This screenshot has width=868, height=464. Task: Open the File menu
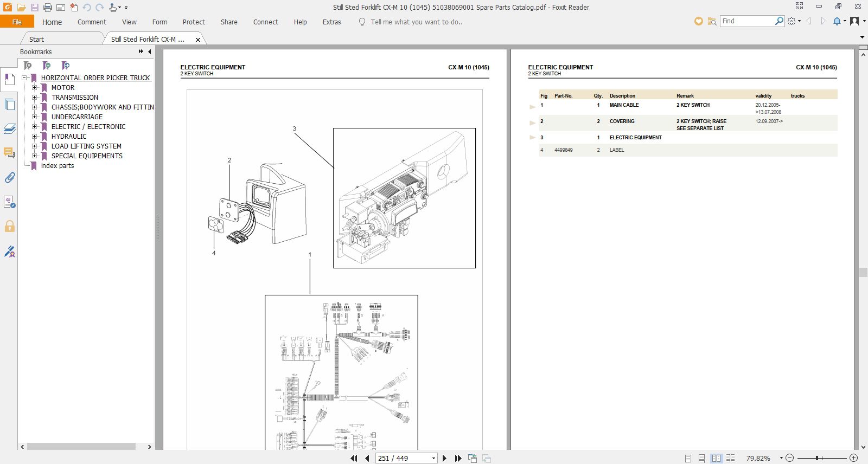(x=17, y=22)
